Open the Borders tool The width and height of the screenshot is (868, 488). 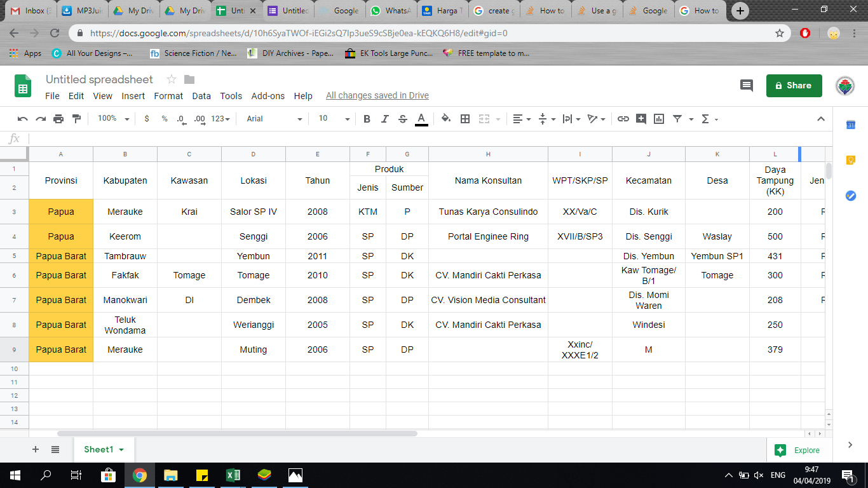[465, 119]
